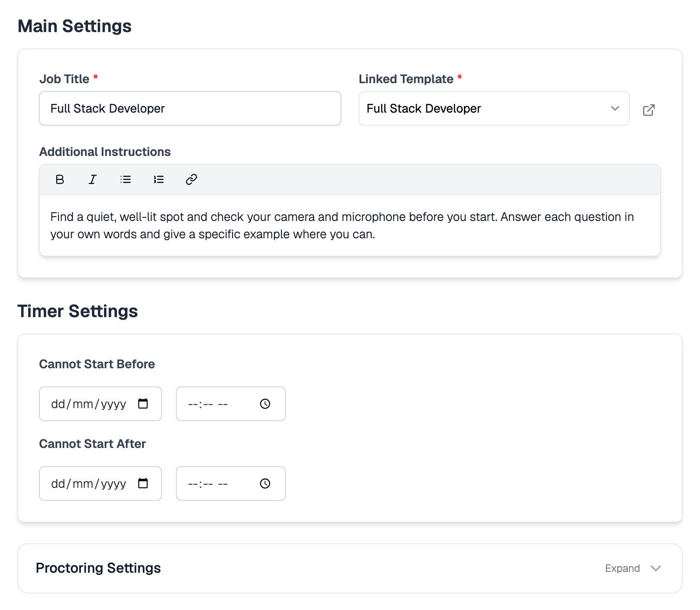The image size is (700, 610).
Task: Insert a numbered list in editor
Action: coord(159,179)
